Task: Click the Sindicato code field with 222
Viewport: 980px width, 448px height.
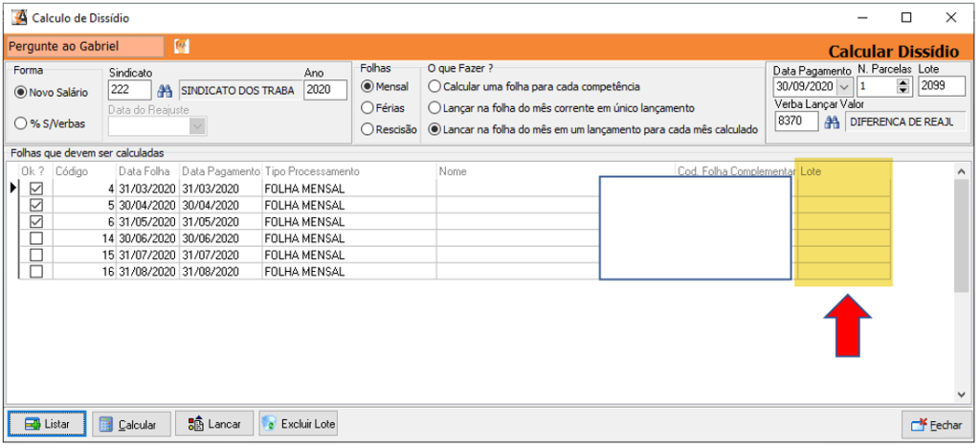Action: pos(130,90)
